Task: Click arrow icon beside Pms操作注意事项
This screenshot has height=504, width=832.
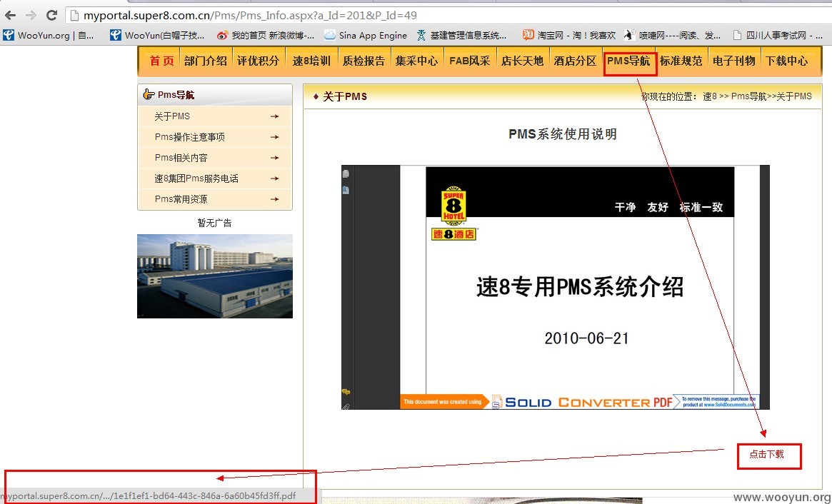Action: click(274, 137)
